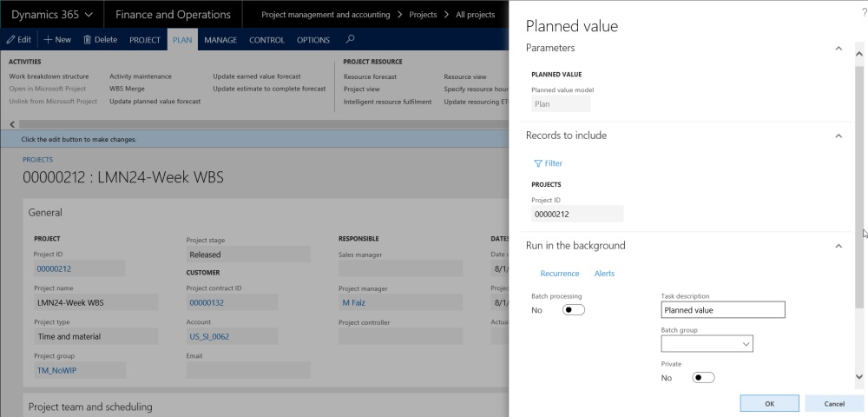868x417 pixels.
Task: Click the Filter funnel icon
Action: click(538, 163)
